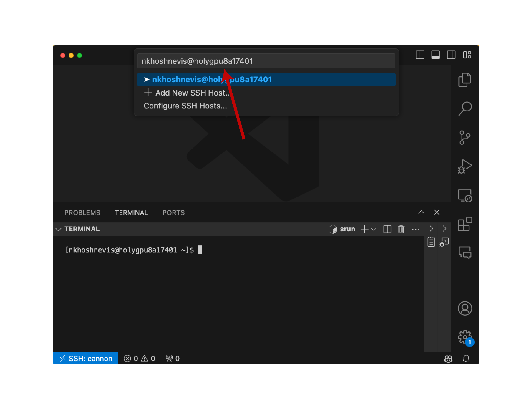Open the Explorer view in activity bar
The image size is (532, 409).
point(464,80)
